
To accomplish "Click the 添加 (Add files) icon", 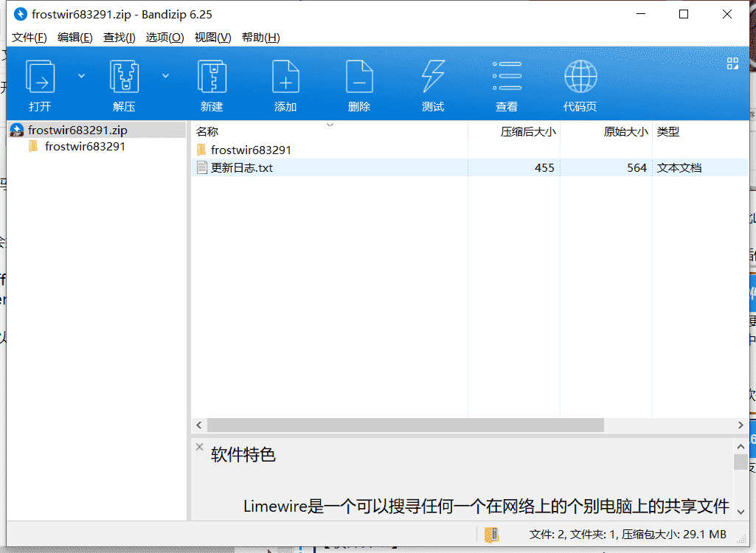I will pos(285,77).
